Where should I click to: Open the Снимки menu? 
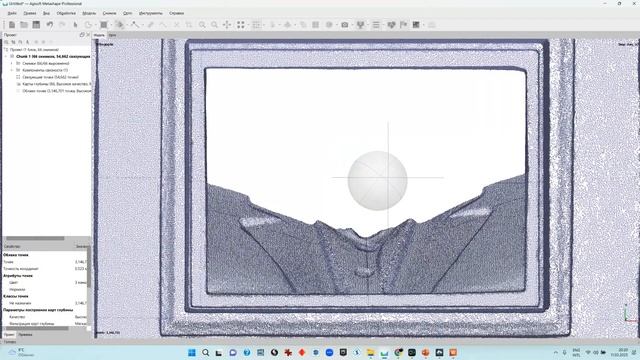click(x=109, y=13)
